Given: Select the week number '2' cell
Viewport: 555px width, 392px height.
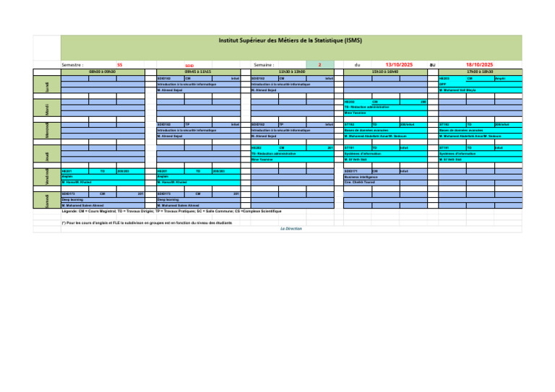Looking at the screenshot, I should (x=320, y=65).
